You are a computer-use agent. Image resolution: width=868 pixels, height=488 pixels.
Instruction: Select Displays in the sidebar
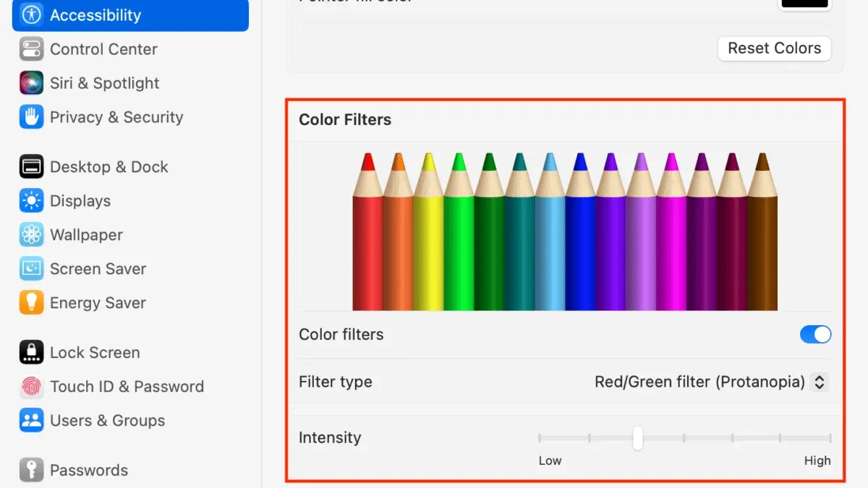point(130,201)
